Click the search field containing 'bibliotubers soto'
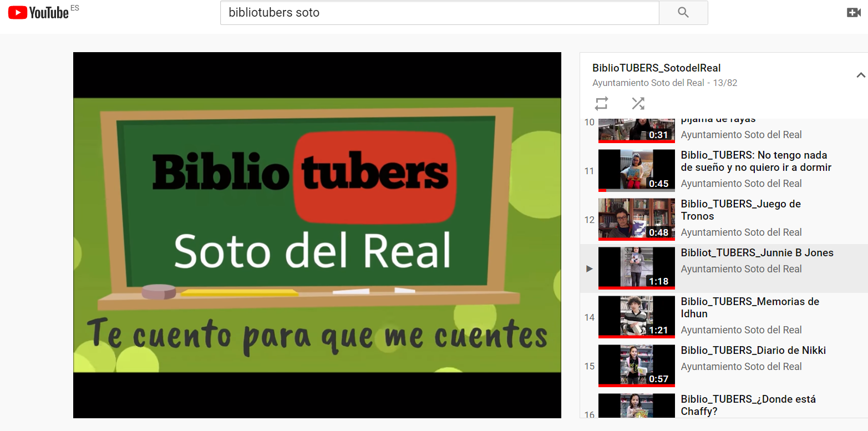Viewport: 868px width, 431px height. pos(439,13)
